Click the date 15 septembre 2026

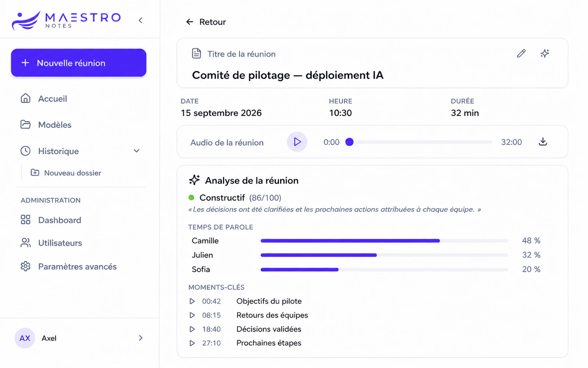tap(221, 113)
